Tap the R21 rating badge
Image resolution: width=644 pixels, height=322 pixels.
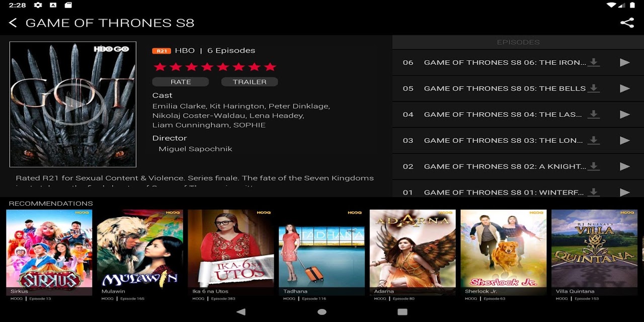pyautogui.click(x=162, y=51)
